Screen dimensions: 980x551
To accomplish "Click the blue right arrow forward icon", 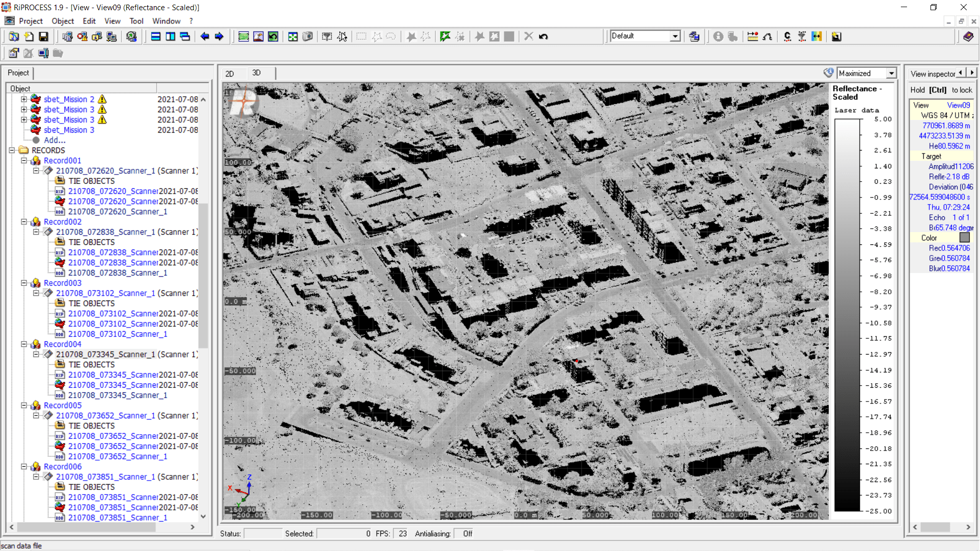I will [219, 37].
